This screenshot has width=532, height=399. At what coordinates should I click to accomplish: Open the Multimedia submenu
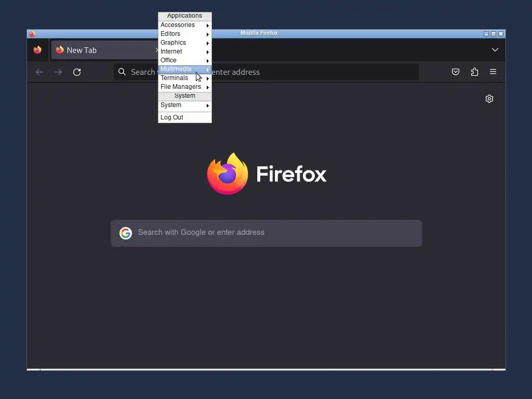(184, 69)
